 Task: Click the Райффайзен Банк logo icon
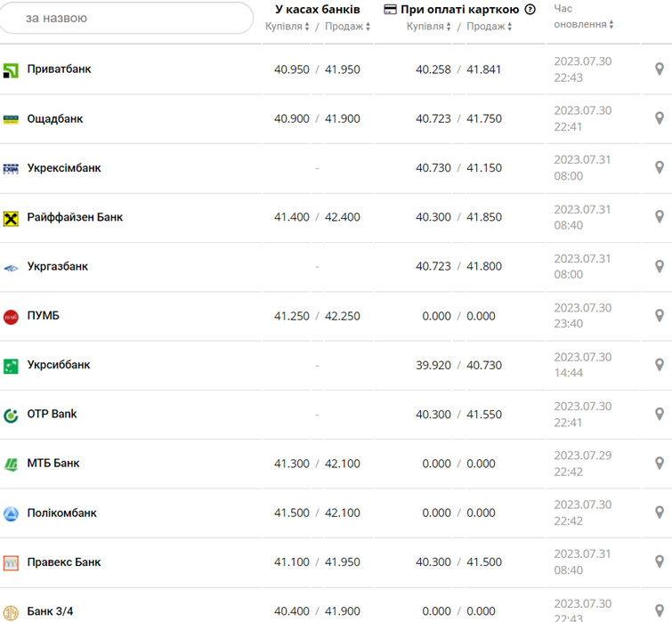pos(11,218)
